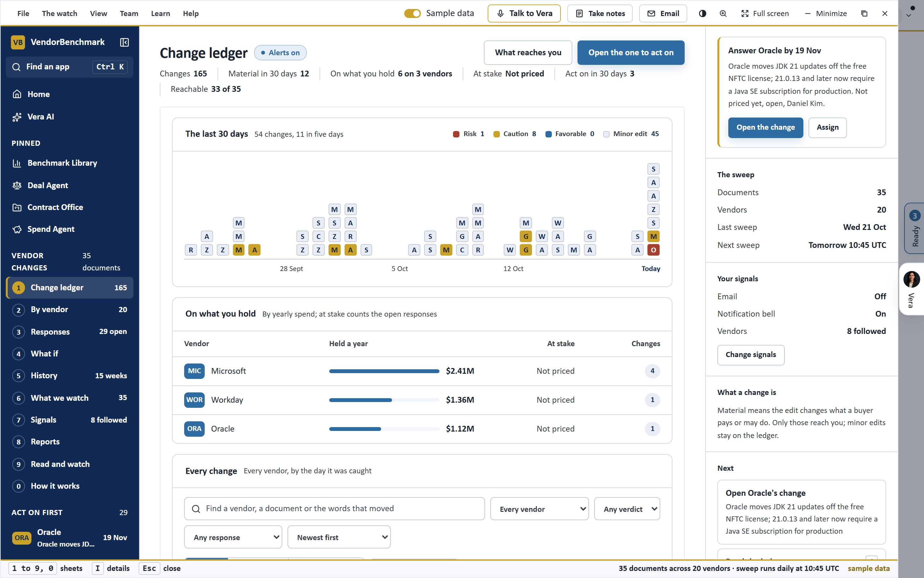924x578 pixels.
Task: Open the Benchmark Library pinned item
Action: [70, 163]
